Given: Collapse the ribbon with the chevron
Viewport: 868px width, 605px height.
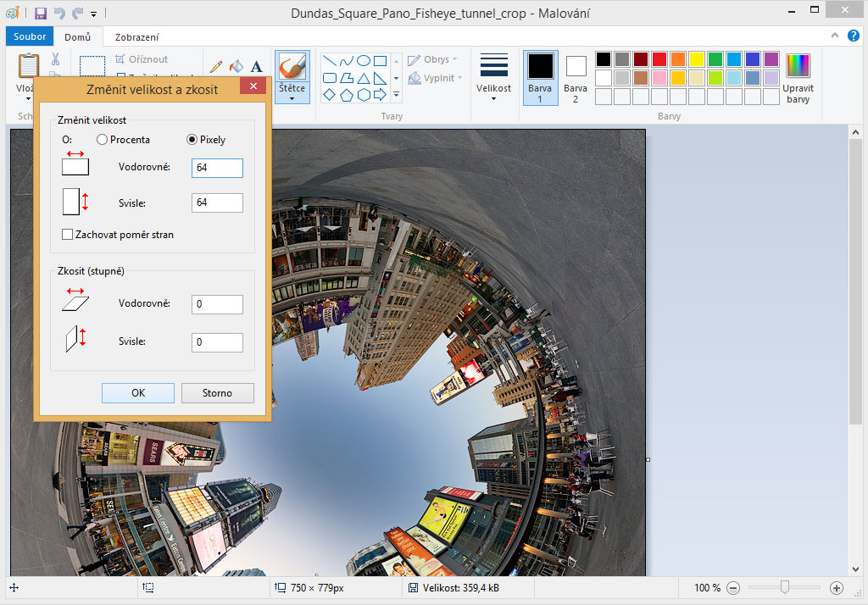Looking at the screenshot, I should coord(835,36).
